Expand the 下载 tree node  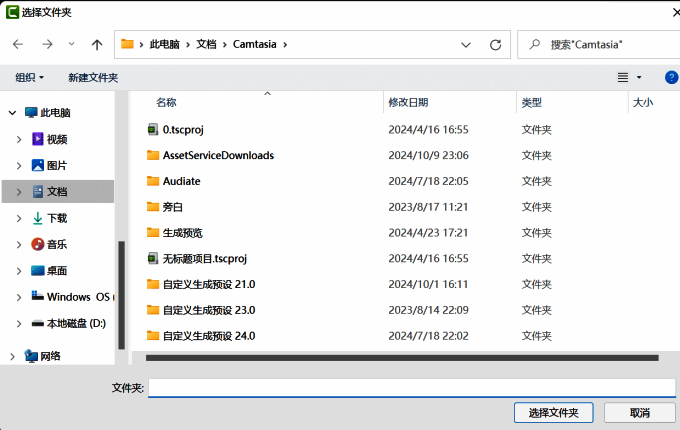click(x=19, y=218)
